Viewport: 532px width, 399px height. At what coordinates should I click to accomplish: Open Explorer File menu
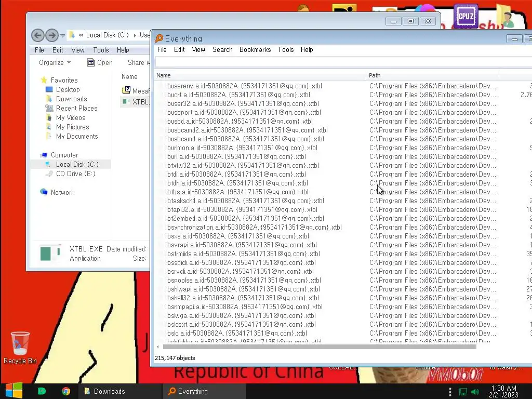point(39,50)
